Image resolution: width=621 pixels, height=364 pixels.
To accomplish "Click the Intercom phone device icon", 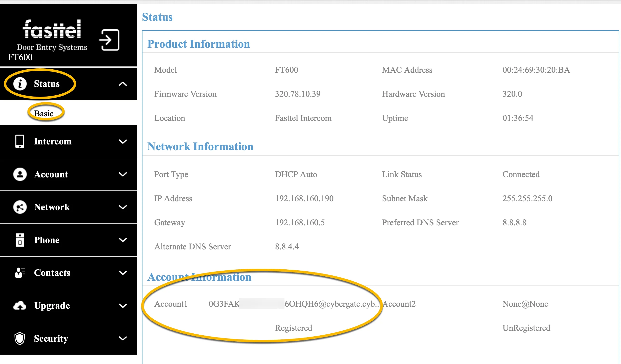I will point(20,141).
